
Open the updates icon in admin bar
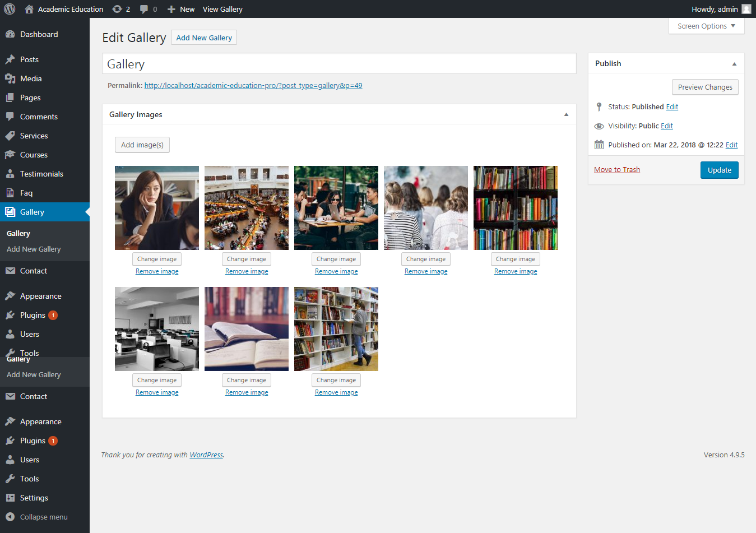coord(117,9)
